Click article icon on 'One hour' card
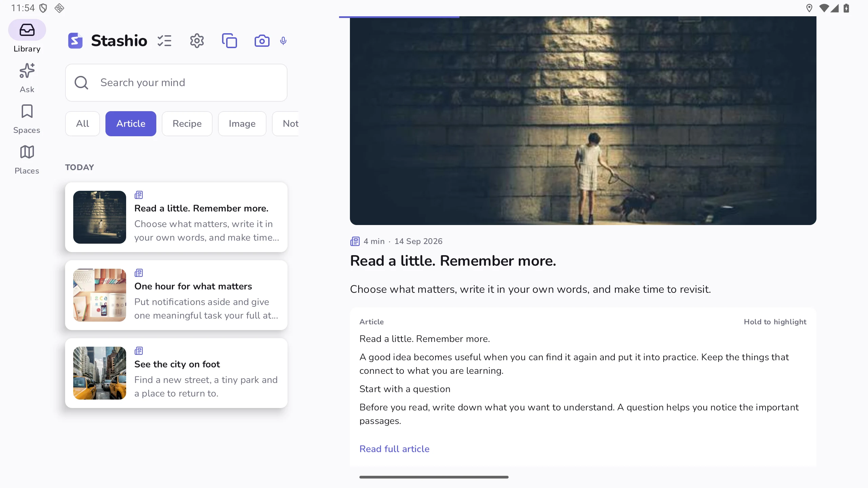This screenshot has width=868, height=488. pyautogui.click(x=139, y=273)
